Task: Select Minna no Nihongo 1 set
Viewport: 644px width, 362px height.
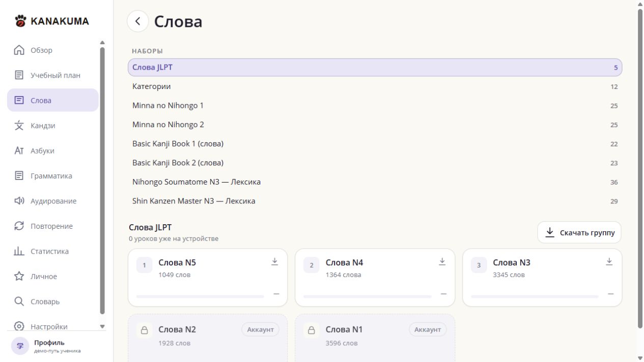Action: tap(375, 106)
